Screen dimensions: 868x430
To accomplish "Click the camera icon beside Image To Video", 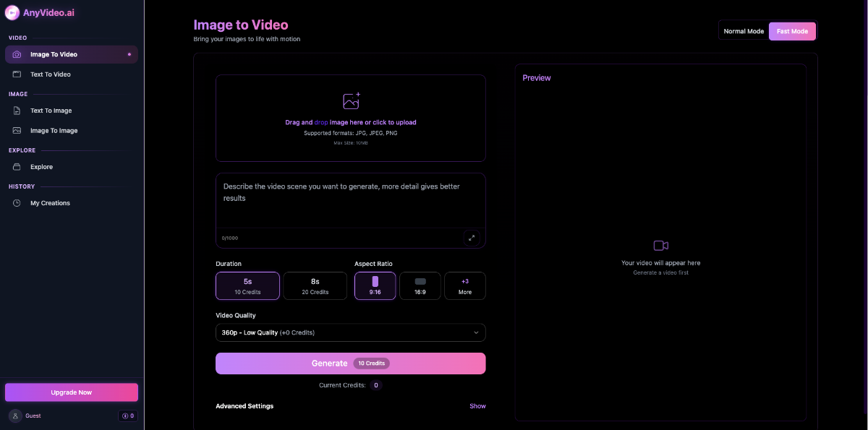I will click(17, 54).
